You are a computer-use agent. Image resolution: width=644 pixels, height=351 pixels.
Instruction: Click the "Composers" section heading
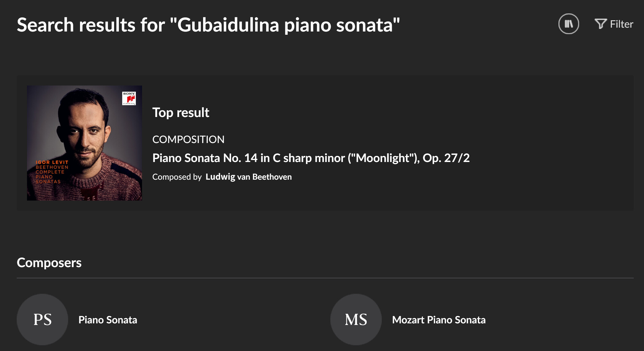[x=49, y=263]
